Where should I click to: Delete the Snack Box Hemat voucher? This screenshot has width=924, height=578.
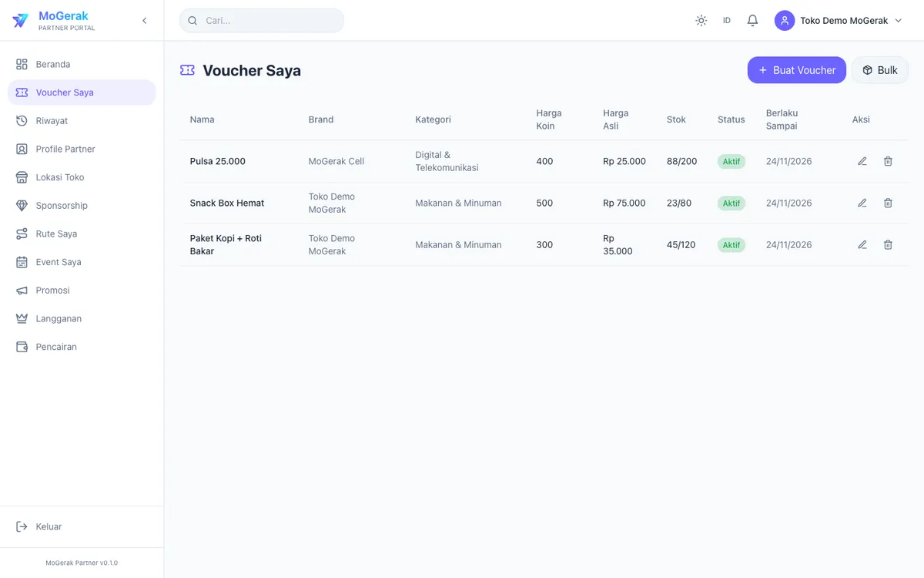point(888,203)
